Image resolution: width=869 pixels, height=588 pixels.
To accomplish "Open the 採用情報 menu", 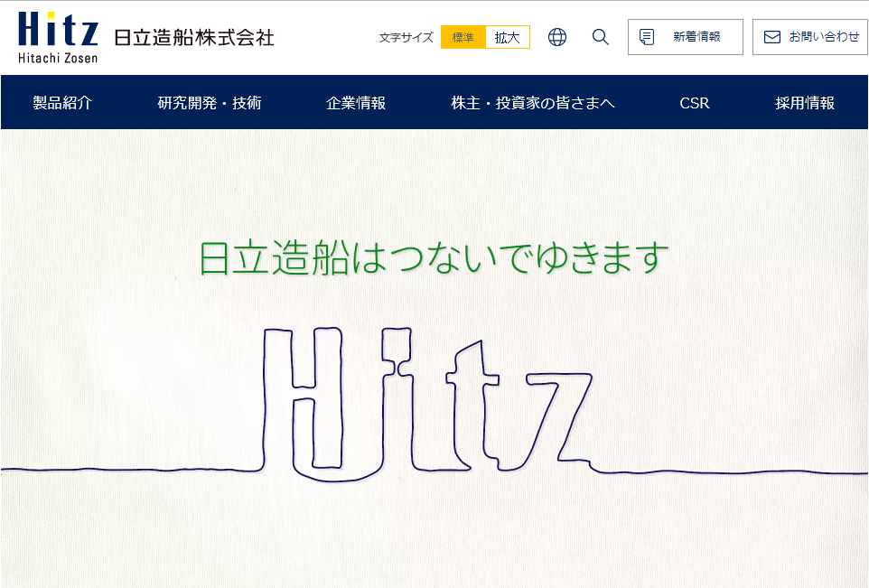I will [x=805, y=103].
